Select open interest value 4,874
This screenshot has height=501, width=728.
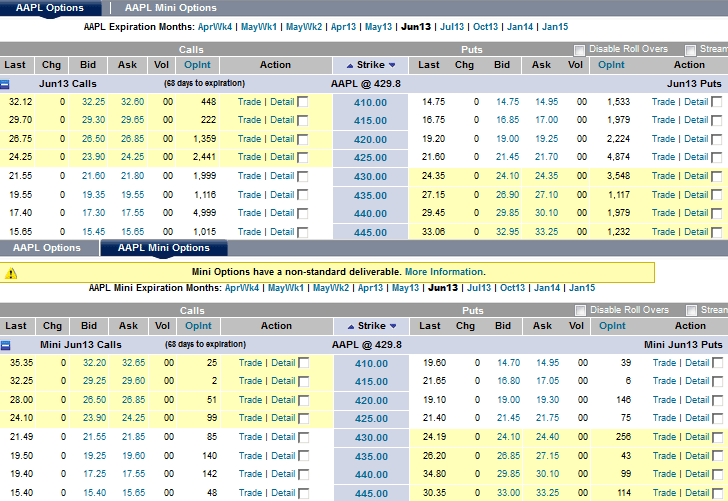click(618, 157)
